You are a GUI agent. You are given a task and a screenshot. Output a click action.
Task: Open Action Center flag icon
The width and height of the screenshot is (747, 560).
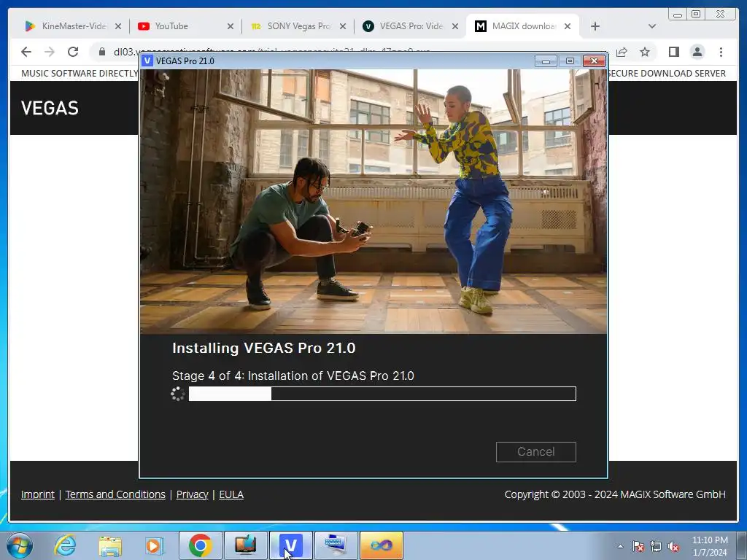638,546
